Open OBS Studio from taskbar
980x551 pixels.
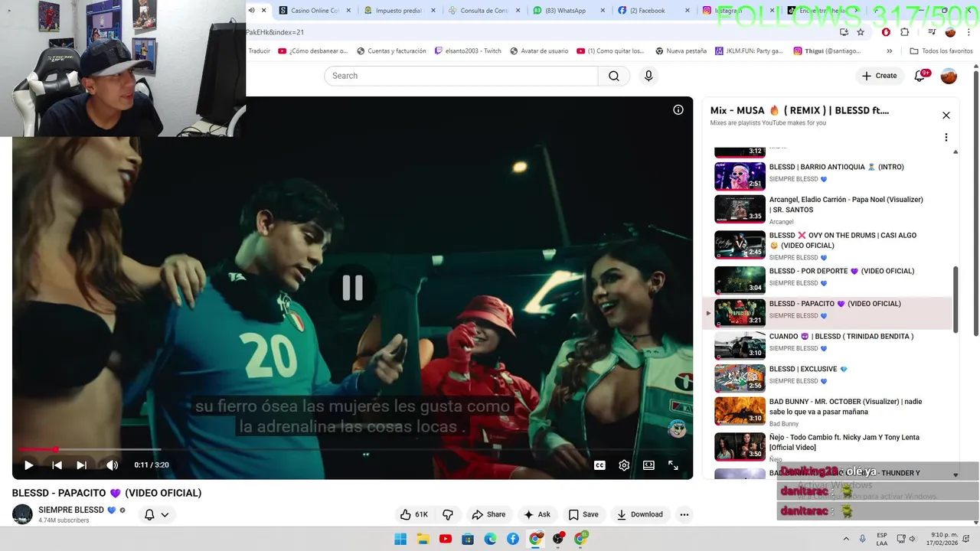(x=558, y=539)
